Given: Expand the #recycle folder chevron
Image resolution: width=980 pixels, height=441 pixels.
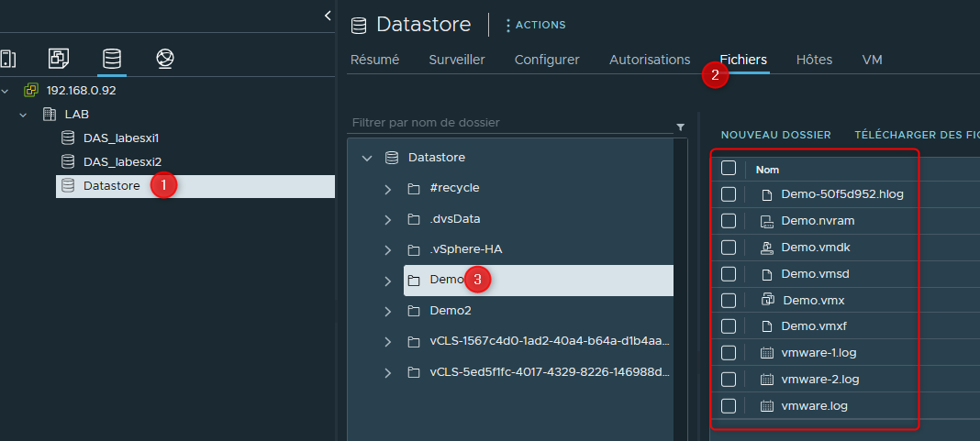Looking at the screenshot, I should click(388, 189).
